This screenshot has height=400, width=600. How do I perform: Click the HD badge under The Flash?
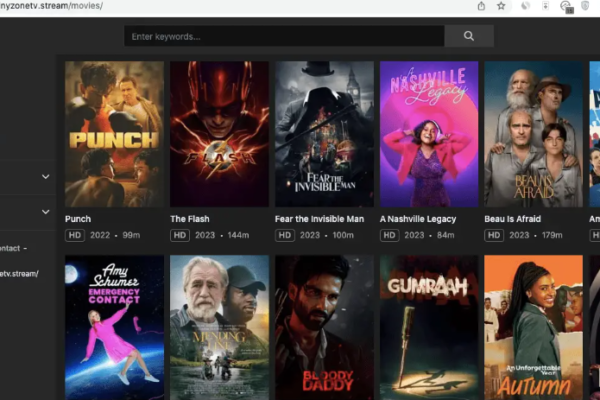pos(180,235)
